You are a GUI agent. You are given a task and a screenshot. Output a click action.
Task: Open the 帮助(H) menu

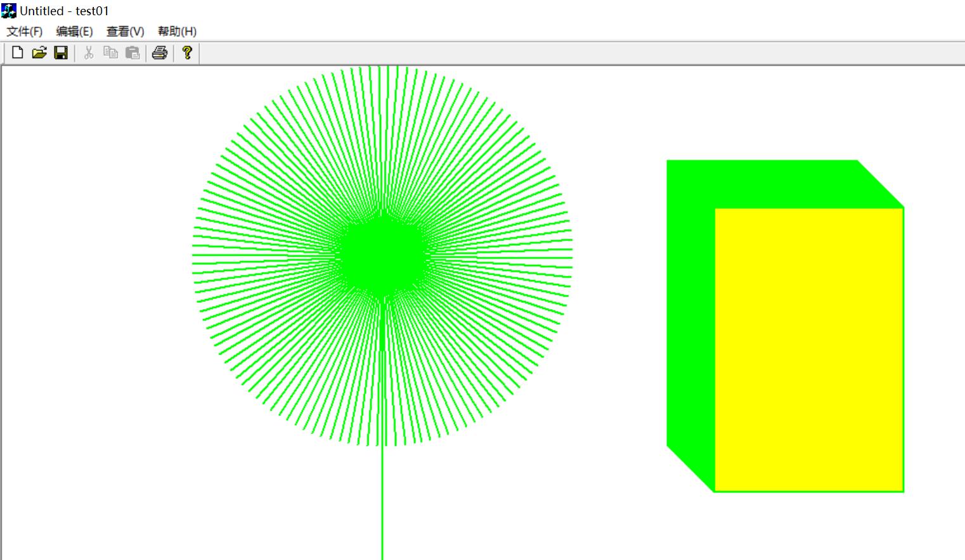(177, 31)
